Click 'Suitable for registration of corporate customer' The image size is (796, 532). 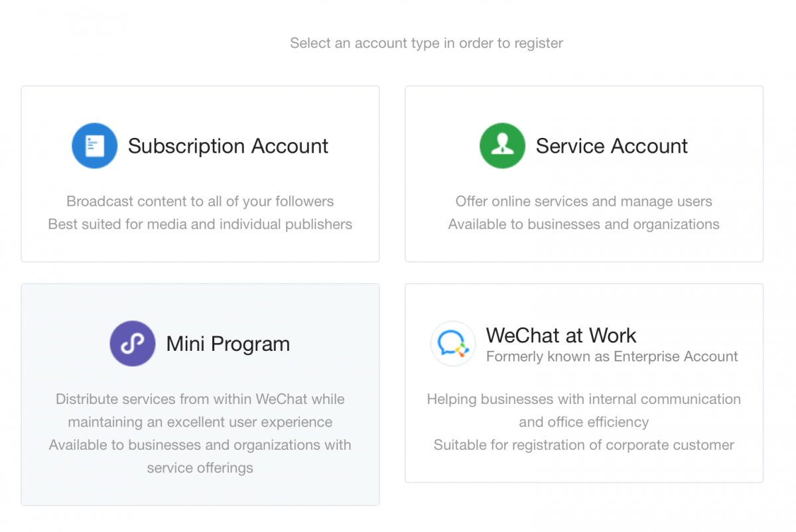(584, 445)
